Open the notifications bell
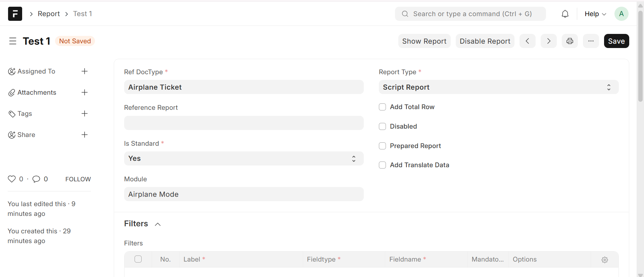644x277 pixels. pyautogui.click(x=565, y=14)
